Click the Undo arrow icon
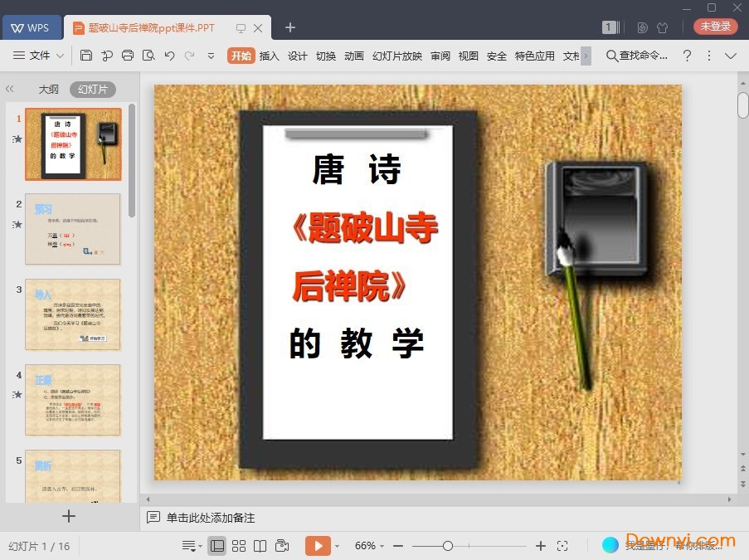 [x=169, y=56]
